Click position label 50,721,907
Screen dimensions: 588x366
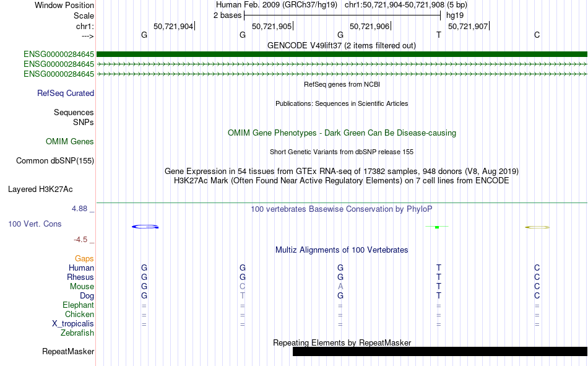(468, 26)
